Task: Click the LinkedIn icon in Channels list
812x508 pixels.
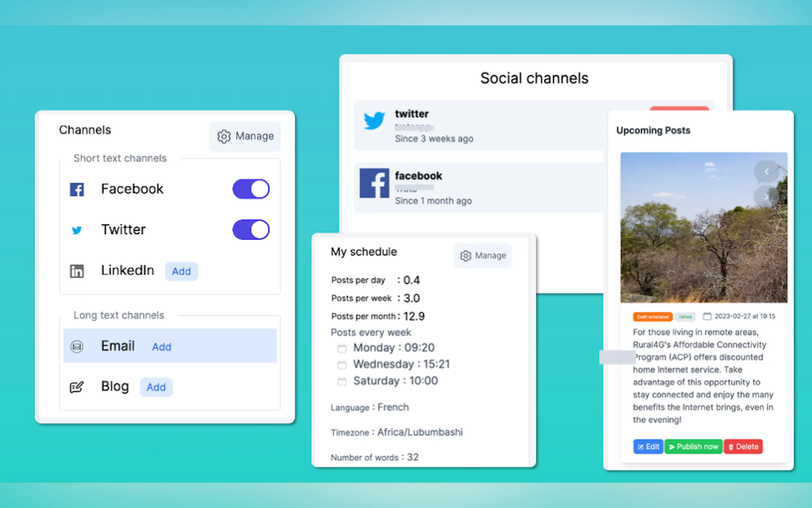Action: click(x=77, y=271)
